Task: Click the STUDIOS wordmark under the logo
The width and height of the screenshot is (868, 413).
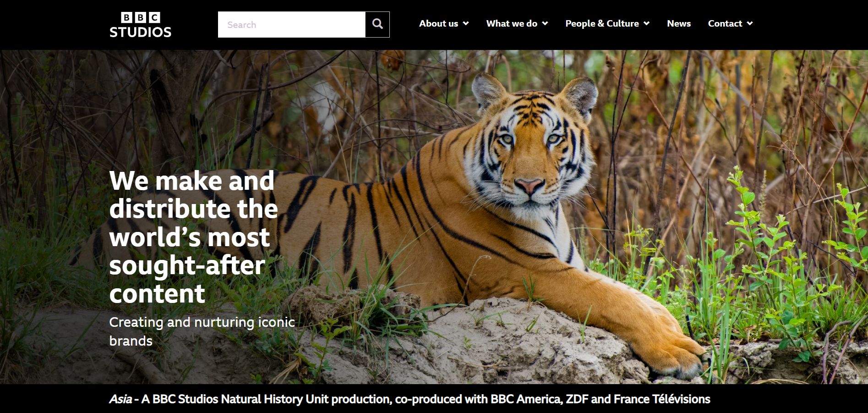Action: pos(140,32)
